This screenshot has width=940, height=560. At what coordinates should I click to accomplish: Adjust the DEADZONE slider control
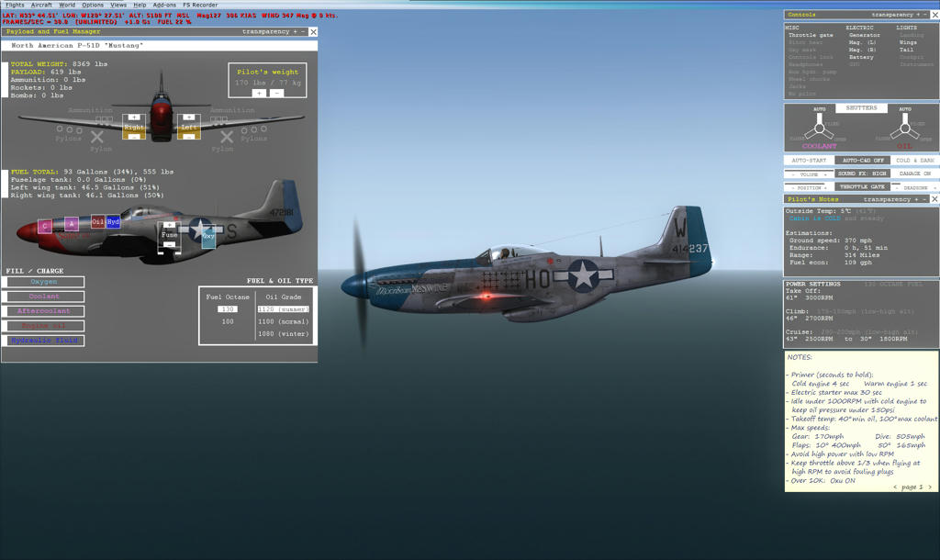pyautogui.click(x=915, y=187)
